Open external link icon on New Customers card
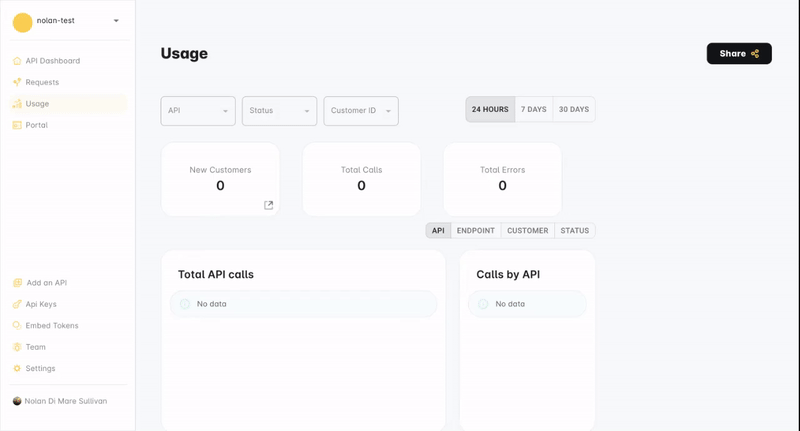 (x=268, y=205)
